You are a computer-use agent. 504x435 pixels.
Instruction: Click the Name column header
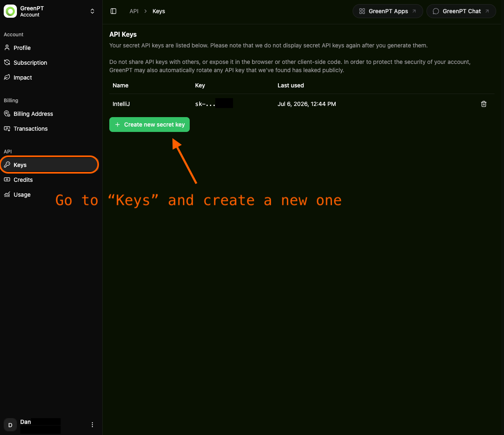click(x=120, y=85)
